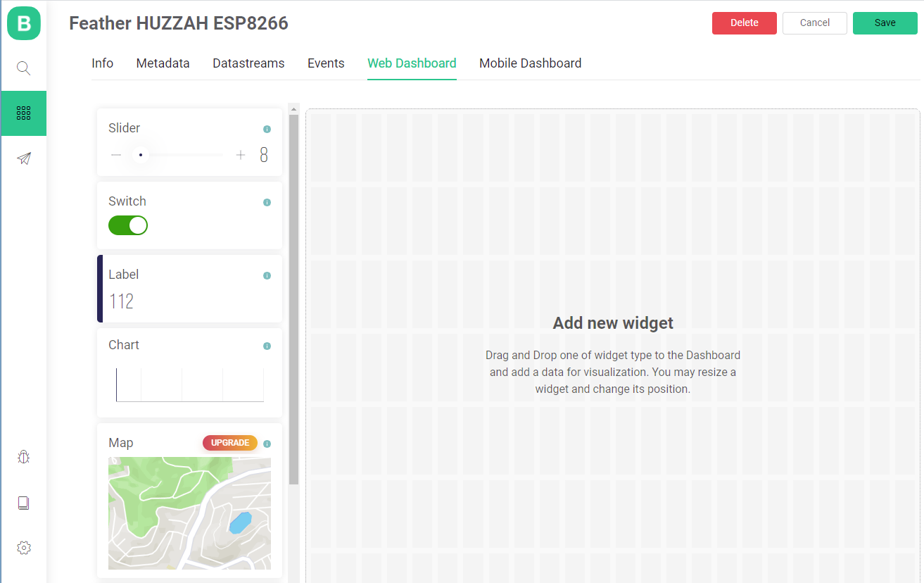The image size is (924, 583).
Task: Click the red Delete button
Action: (744, 23)
